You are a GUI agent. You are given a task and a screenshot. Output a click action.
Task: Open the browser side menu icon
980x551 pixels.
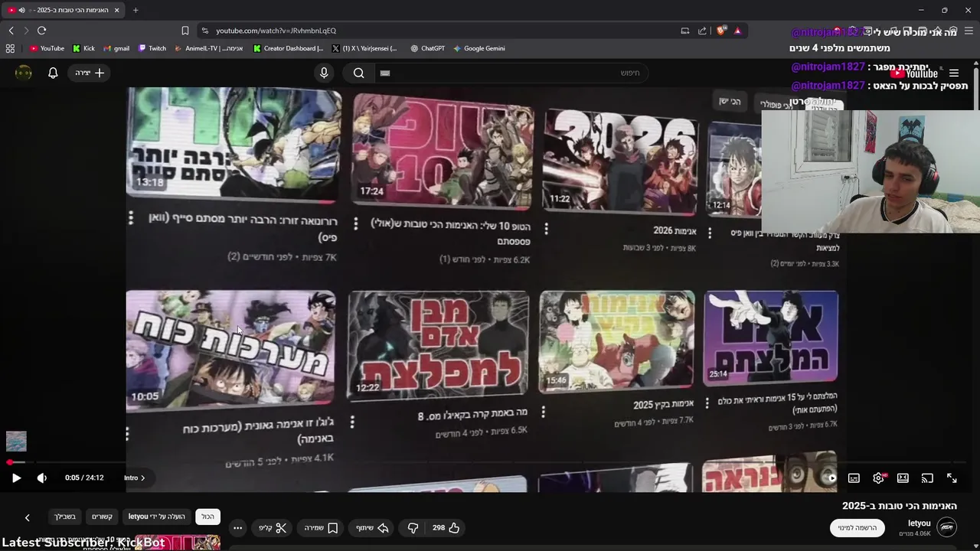click(969, 31)
